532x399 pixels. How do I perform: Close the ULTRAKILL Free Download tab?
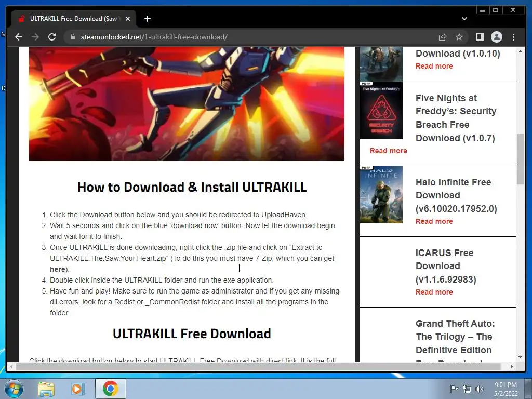tap(128, 19)
